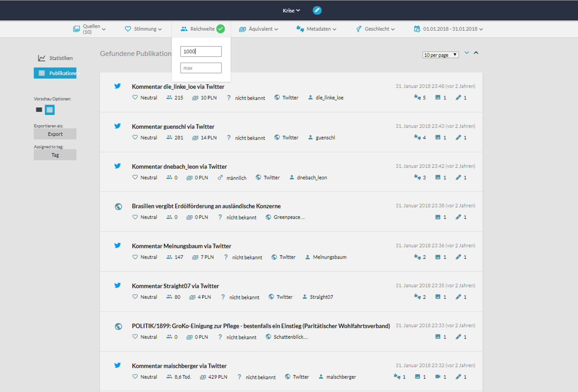Click the downward sort arrow above the list
Image resolution: width=578 pixels, height=392 pixels.
pos(467,53)
